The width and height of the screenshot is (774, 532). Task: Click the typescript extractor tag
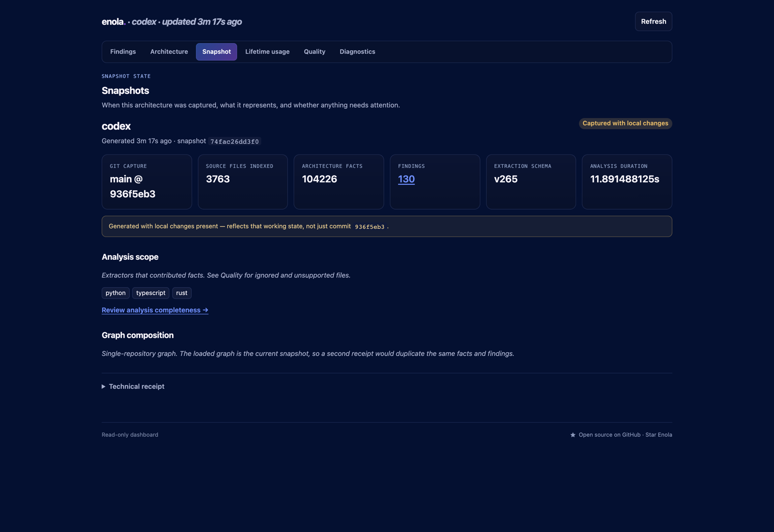pyautogui.click(x=150, y=293)
